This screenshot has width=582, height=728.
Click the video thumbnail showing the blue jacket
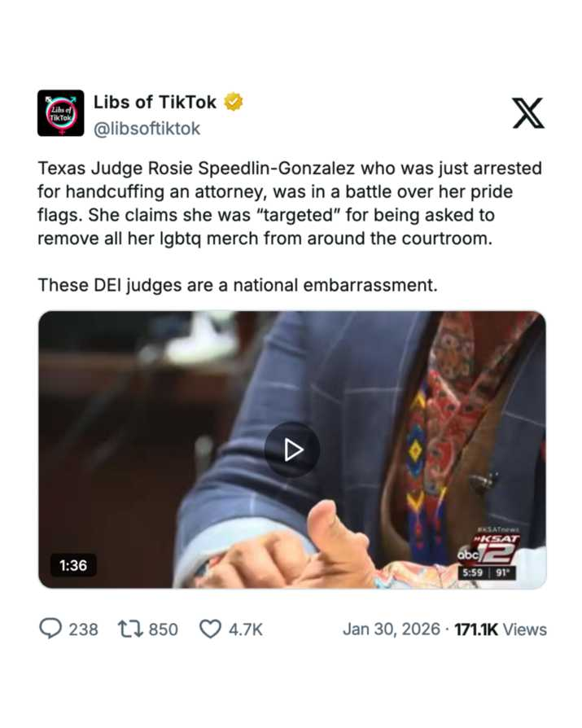coord(292,450)
